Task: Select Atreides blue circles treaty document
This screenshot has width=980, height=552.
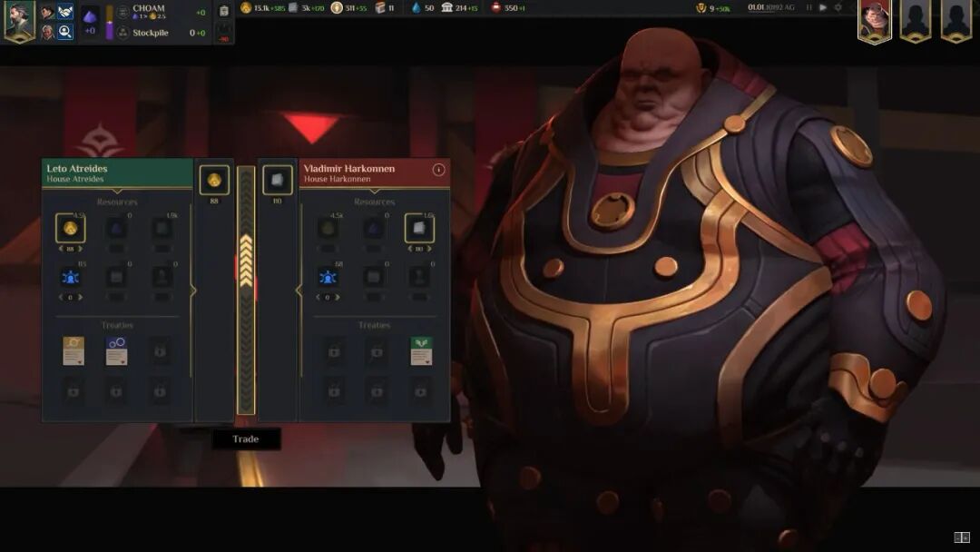Action: point(117,350)
